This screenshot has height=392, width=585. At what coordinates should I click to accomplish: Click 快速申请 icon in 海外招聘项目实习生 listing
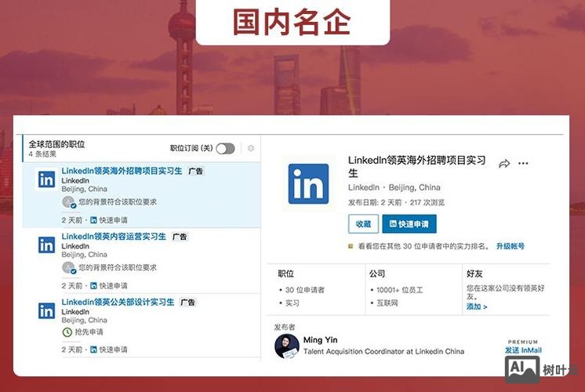[93, 220]
